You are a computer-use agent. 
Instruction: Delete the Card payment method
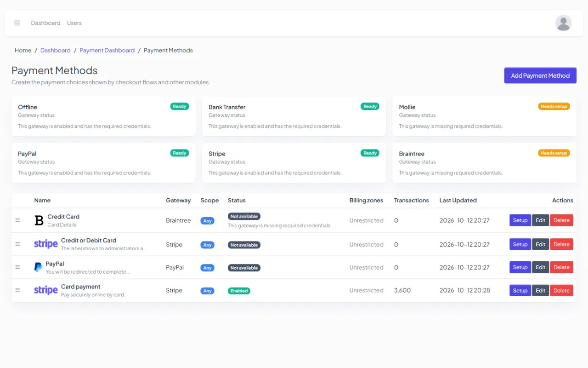point(561,290)
